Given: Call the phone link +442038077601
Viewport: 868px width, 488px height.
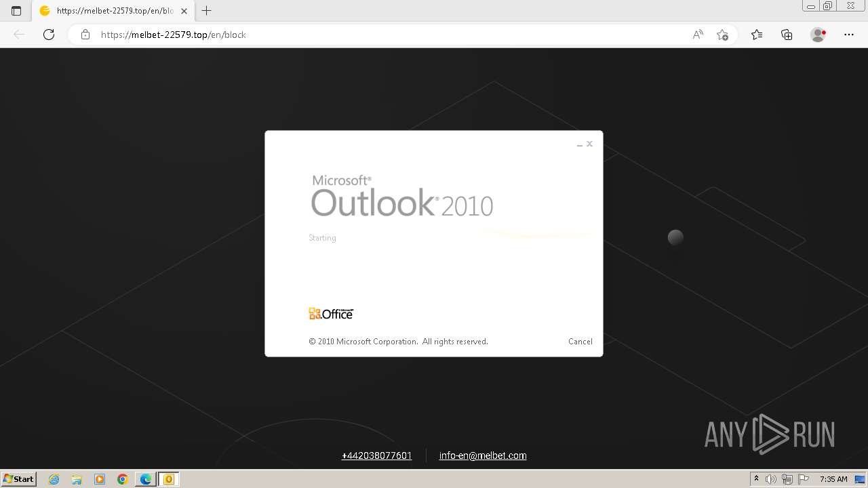Looking at the screenshot, I should point(376,455).
